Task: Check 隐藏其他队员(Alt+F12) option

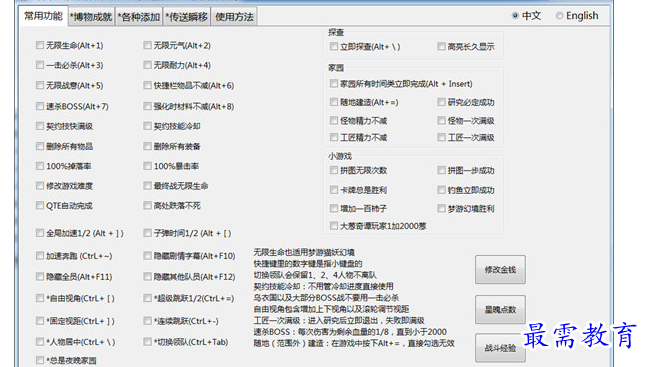Action: 147,276
